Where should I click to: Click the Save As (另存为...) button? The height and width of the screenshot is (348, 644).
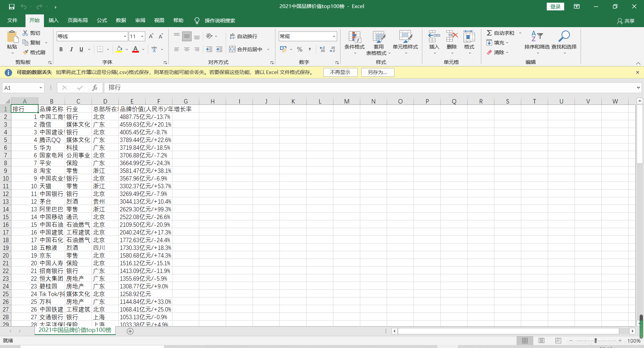click(377, 72)
